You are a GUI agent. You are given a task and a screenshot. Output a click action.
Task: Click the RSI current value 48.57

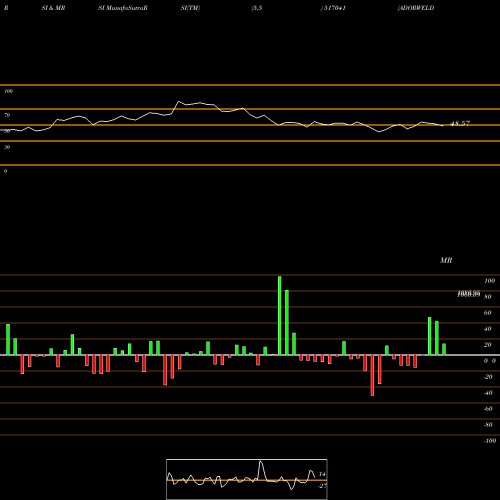(460, 124)
